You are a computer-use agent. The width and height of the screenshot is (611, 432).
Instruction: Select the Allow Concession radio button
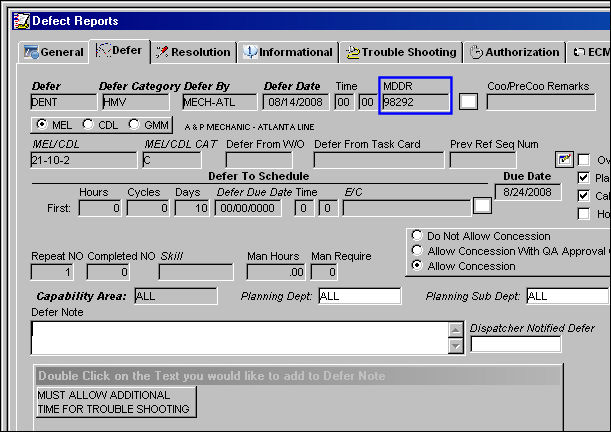[417, 265]
